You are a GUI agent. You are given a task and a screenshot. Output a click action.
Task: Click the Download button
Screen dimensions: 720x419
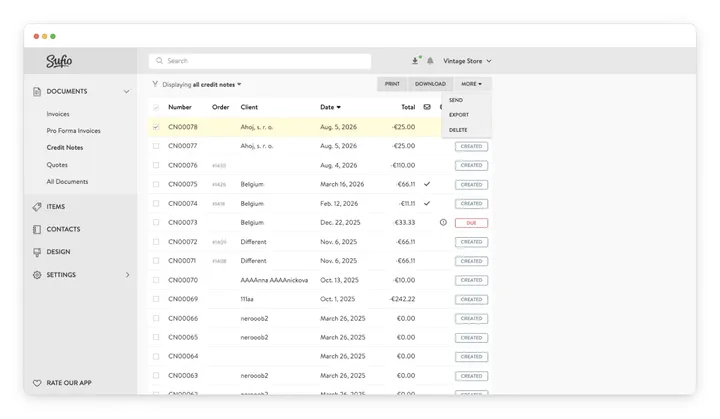[430, 84]
